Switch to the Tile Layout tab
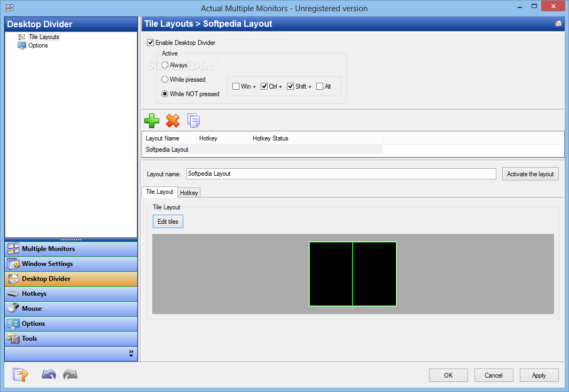Image resolution: width=569 pixels, height=392 pixels. [x=160, y=192]
